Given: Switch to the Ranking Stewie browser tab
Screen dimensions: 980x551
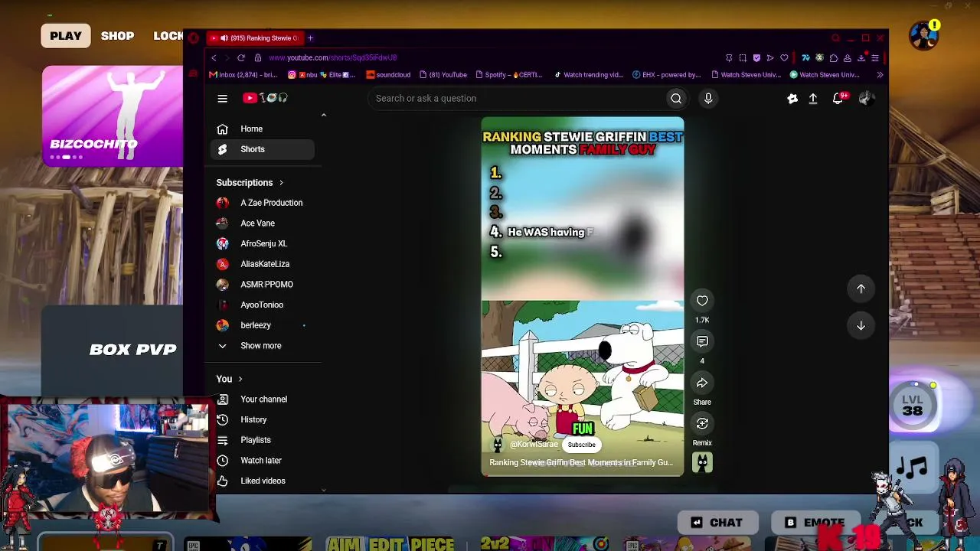Looking at the screenshot, I should pyautogui.click(x=255, y=37).
